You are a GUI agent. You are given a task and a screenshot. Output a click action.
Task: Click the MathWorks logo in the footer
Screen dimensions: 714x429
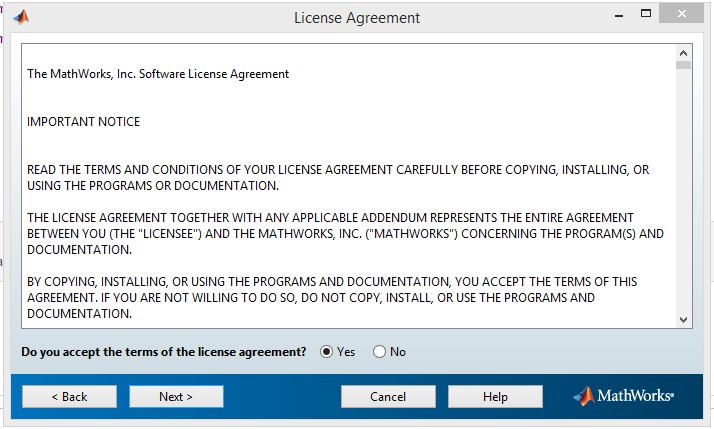(623, 396)
